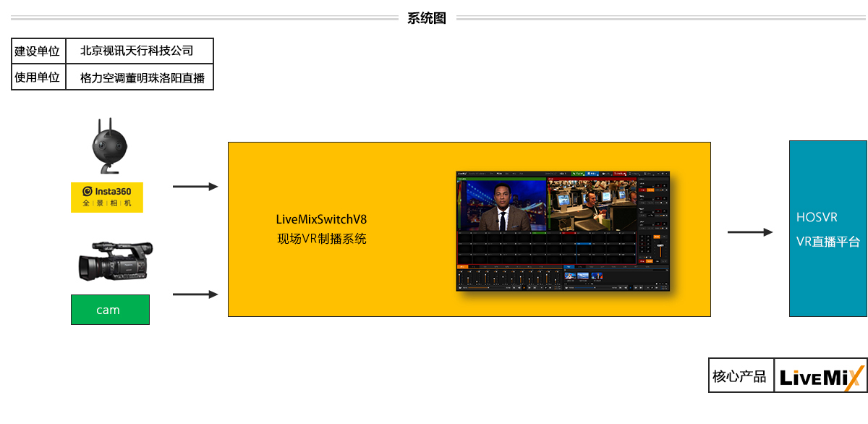Screen dimensions: 868x424
Task: Select the green cam box
Action: (110, 310)
